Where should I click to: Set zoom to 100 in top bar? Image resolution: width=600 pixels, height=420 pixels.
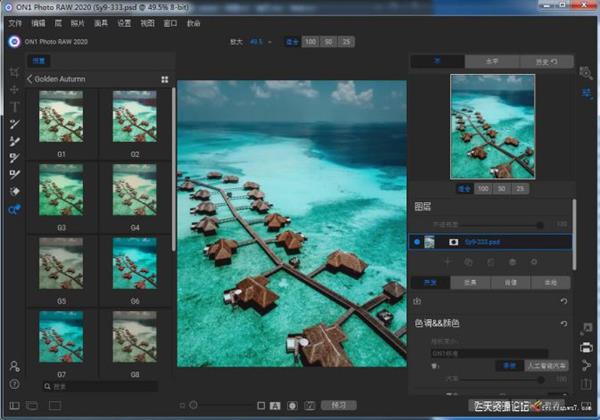coord(312,42)
